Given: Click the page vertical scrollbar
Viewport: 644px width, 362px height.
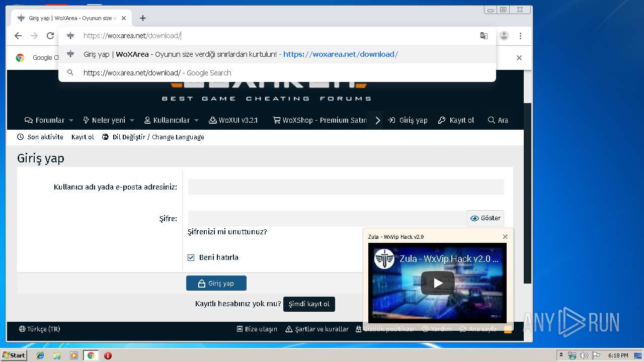Looking at the screenshot, I should pos(527,194).
